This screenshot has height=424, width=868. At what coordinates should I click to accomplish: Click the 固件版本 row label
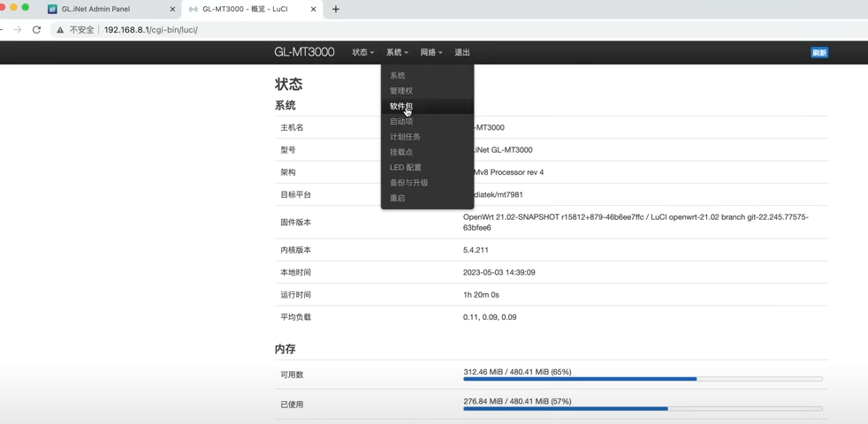coord(295,223)
